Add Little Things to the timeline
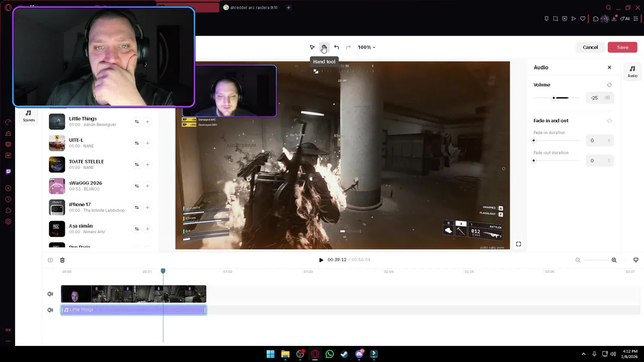 coord(147,122)
